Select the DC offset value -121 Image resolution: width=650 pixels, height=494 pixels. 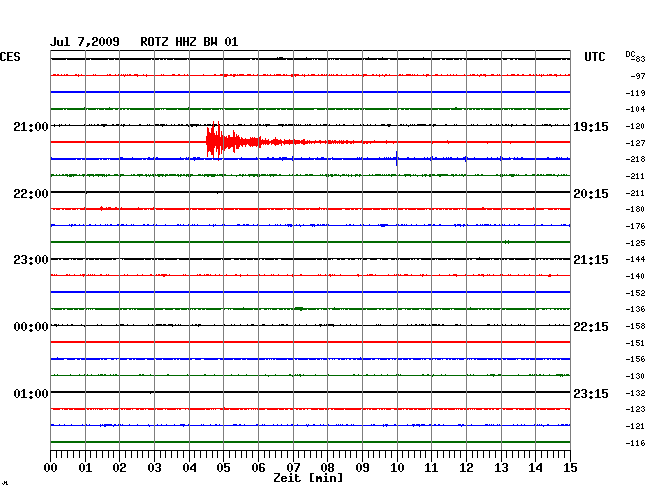pyautogui.click(x=635, y=426)
